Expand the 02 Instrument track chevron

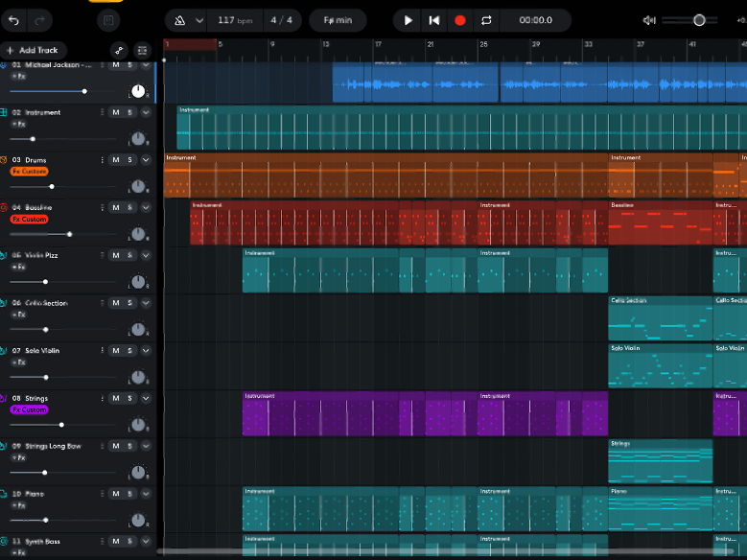tap(146, 112)
